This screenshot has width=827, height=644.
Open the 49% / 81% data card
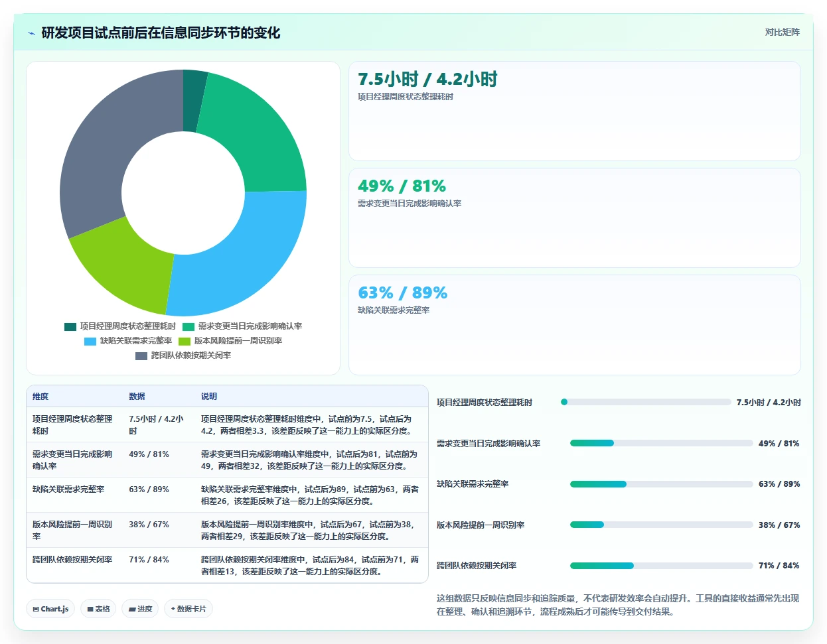(x=575, y=218)
